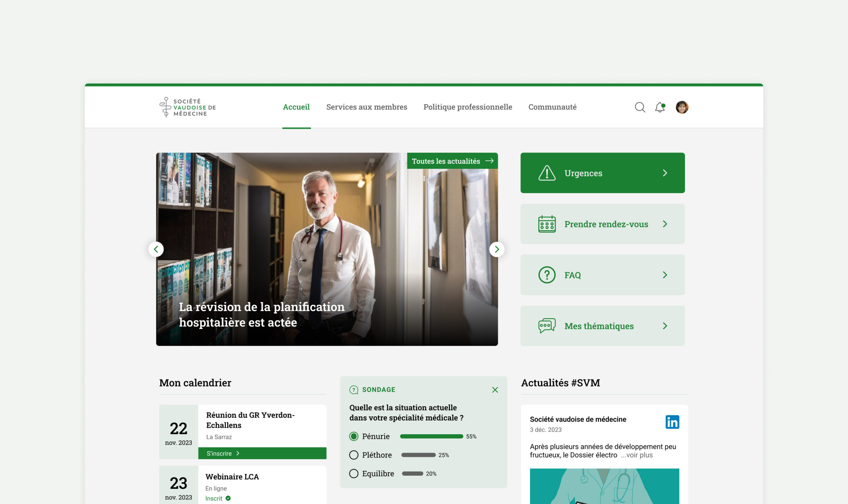Click the 'SONDAGE' label
The width and height of the screenshot is (848, 504).
[379, 389]
